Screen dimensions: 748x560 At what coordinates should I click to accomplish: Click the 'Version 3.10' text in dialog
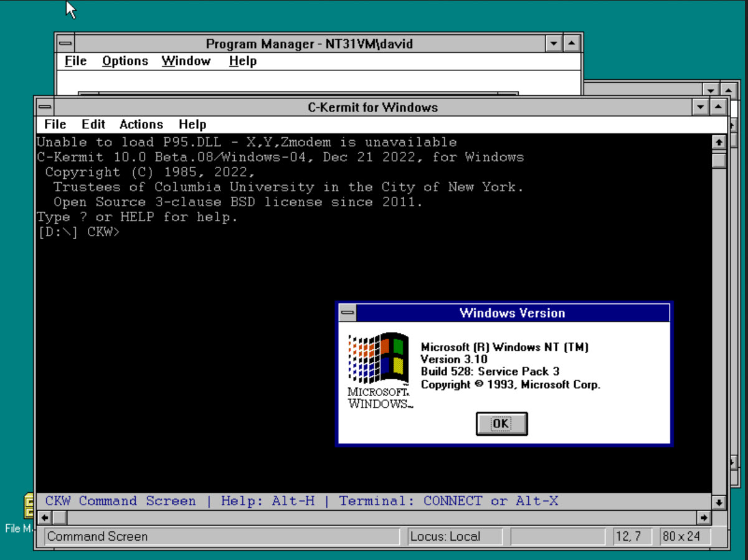[x=454, y=359]
